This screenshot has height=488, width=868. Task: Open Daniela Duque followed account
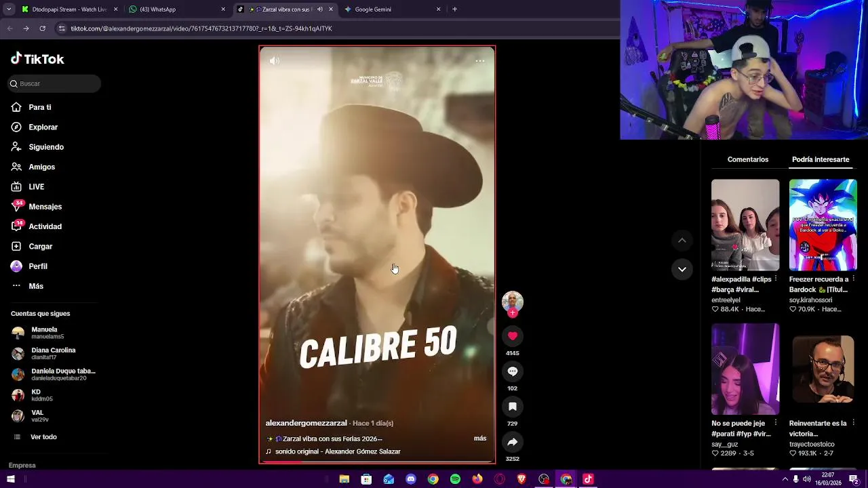[x=54, y=374]
